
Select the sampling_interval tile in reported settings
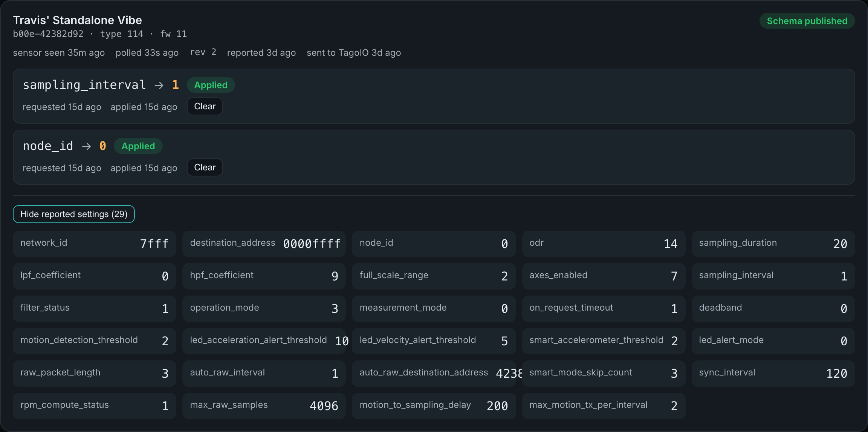click(x=773, y=276)
